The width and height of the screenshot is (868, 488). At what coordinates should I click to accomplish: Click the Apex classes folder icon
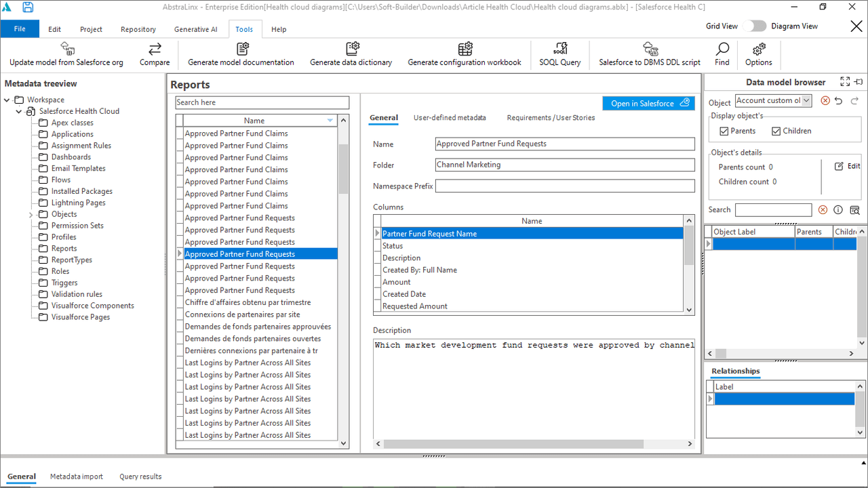point(43,123)
